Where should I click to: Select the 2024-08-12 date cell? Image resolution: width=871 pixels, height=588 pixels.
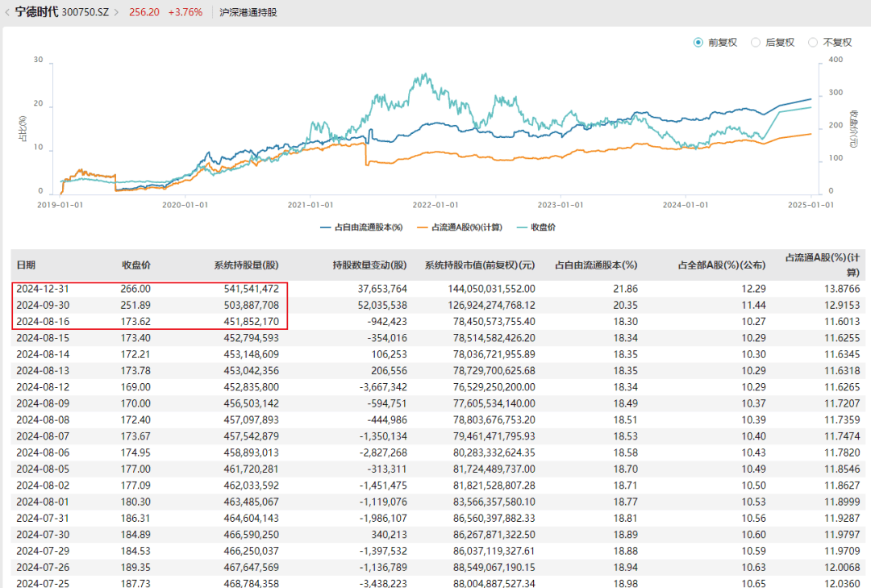pyautogui.click(x=43, y=387)
